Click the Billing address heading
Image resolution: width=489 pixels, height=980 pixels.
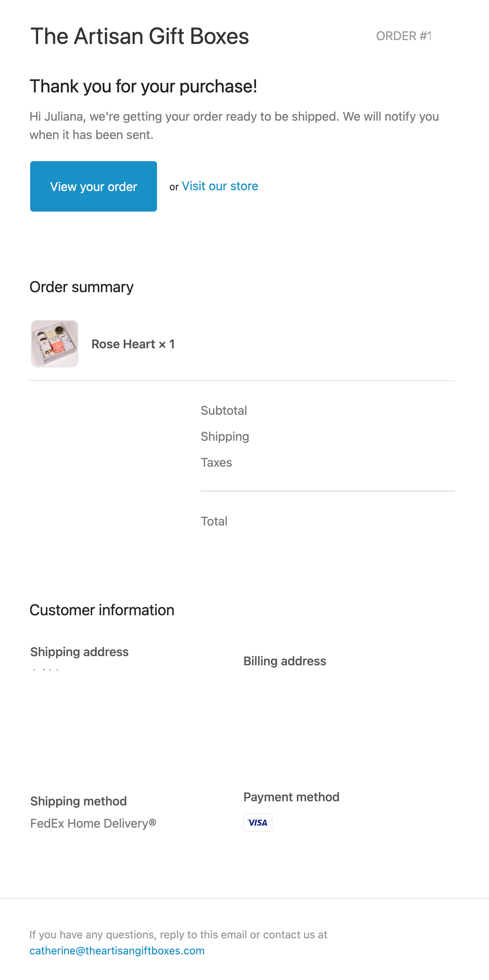(x=285, y=661)
